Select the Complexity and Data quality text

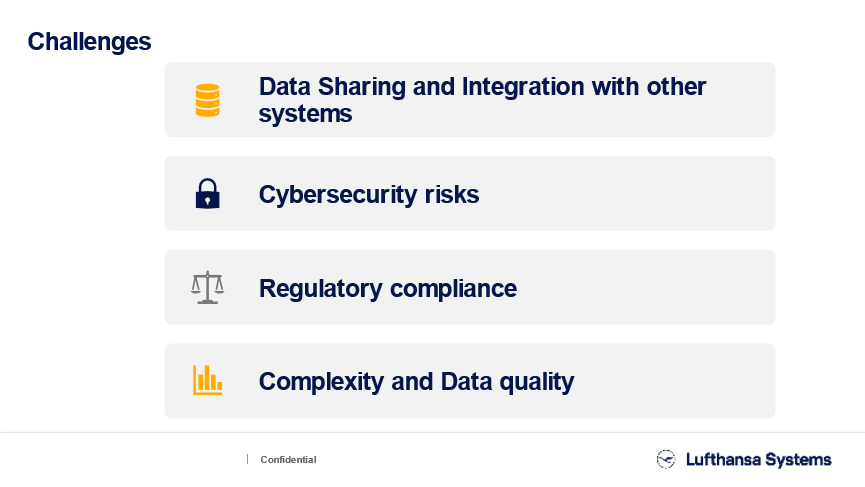pyautogui.click(x=417, y=382)
